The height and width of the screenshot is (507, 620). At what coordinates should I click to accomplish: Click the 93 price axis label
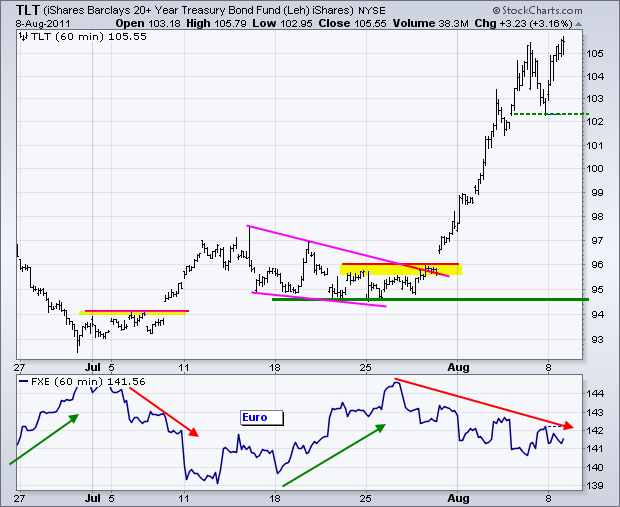coord(597,339)
